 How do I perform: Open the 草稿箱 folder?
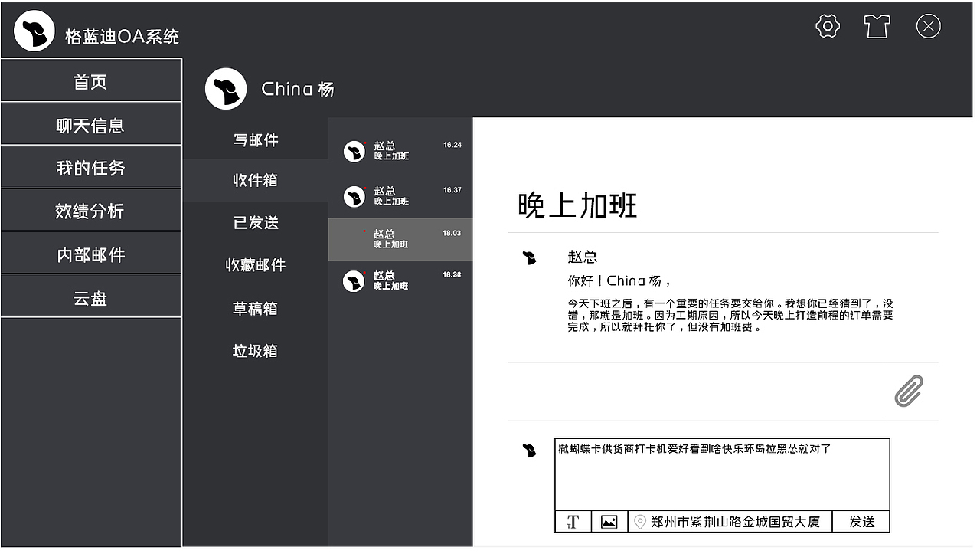[x=255, y=308]
